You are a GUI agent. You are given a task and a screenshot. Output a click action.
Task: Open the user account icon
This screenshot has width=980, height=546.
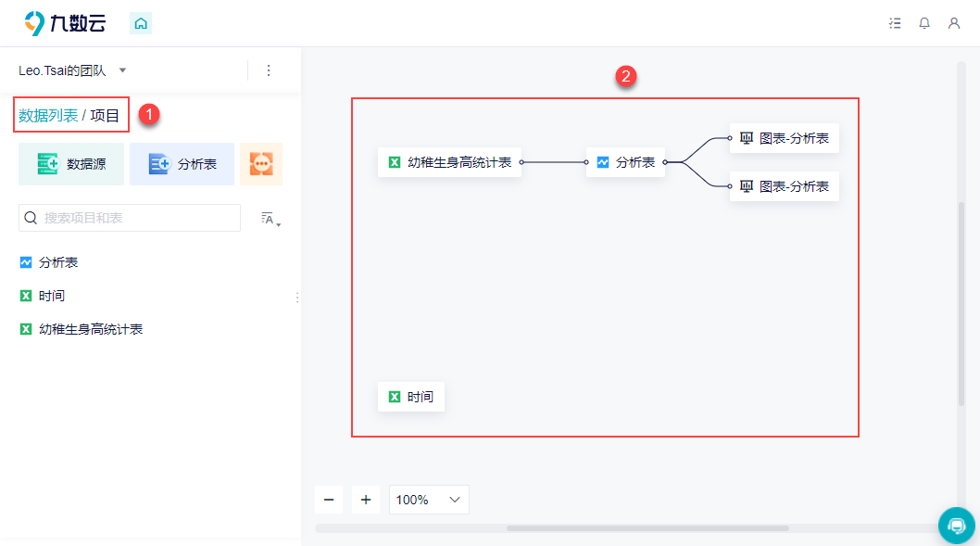(x=954, y=23)
